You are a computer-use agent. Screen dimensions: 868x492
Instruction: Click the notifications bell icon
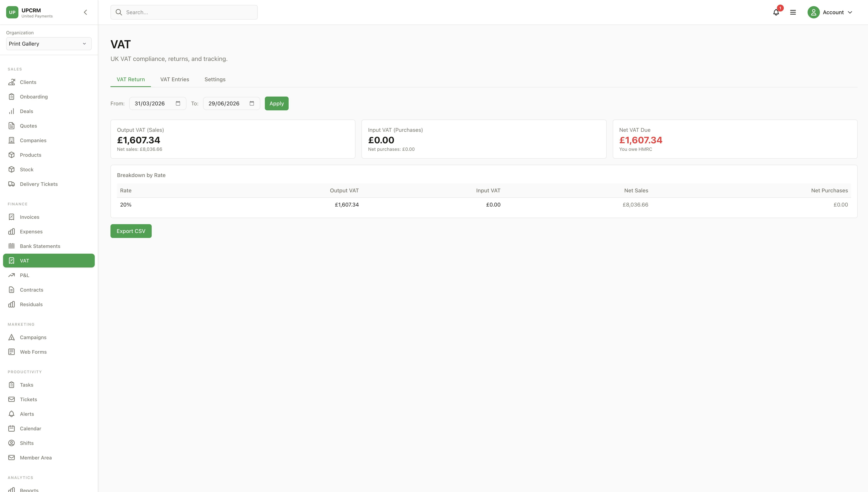[776, 12]
